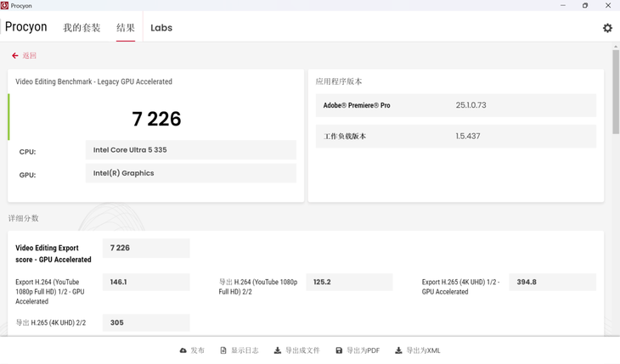Switch to the 结果 tab

126,28
